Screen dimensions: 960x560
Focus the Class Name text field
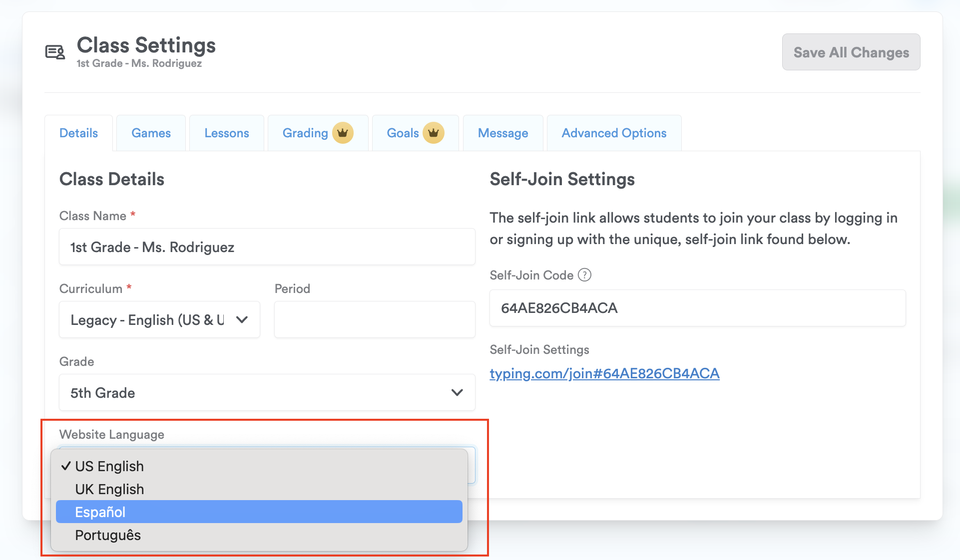pos(267,247)
